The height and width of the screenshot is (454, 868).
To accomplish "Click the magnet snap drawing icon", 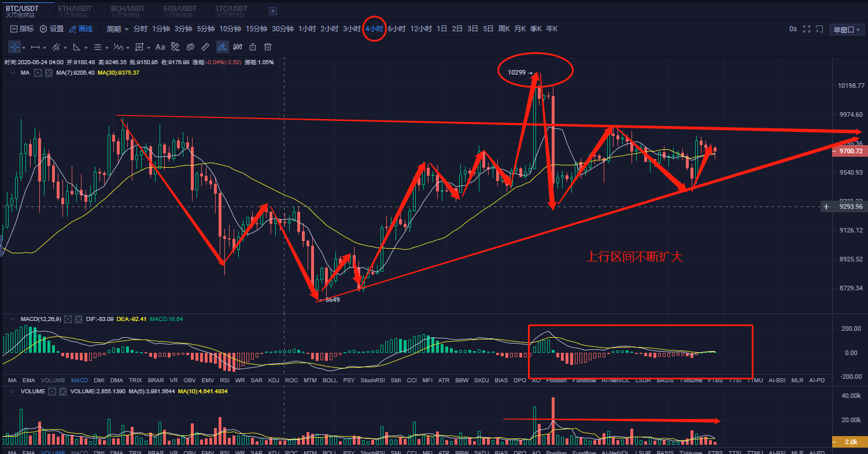I will (x=175, y=47).
